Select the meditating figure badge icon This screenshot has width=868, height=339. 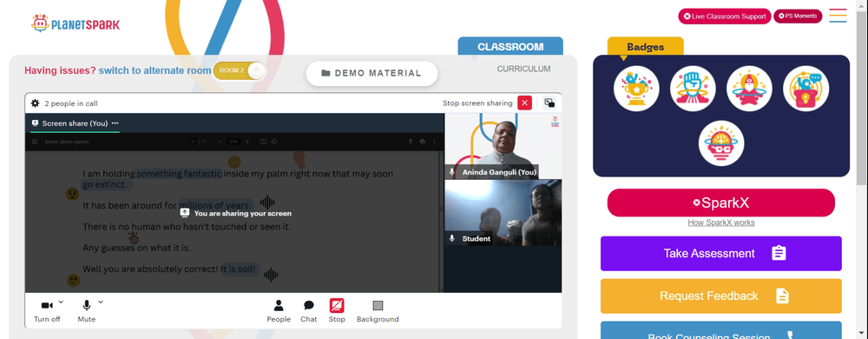(749, 89)
